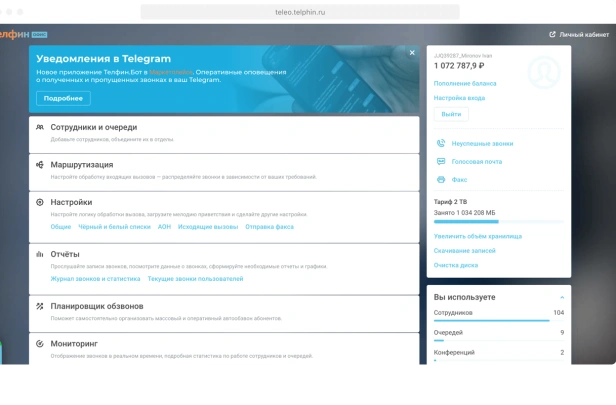Click the Факс printer icon
Screen dimensions: 616x405
(x=441, y=180)
